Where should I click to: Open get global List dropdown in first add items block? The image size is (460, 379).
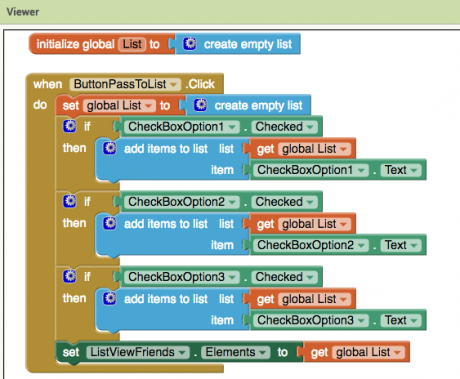click(314, 149)
